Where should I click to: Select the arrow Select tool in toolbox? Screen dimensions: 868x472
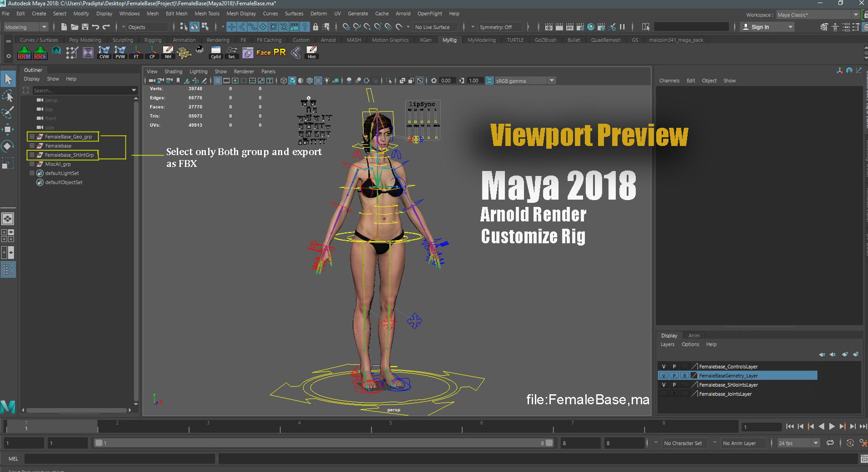tap(8, 79)
